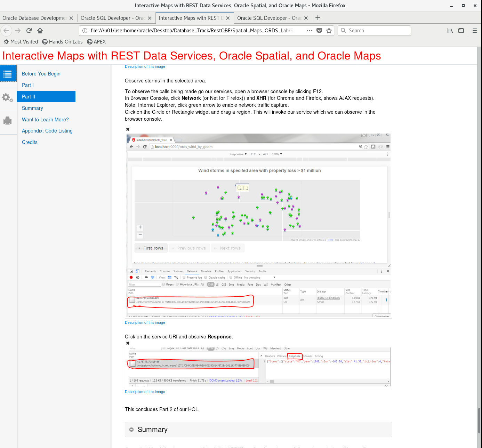Switch to the last Oracle SQL Developer tab
Screen dimensions: 482x448
pos(269,18)
